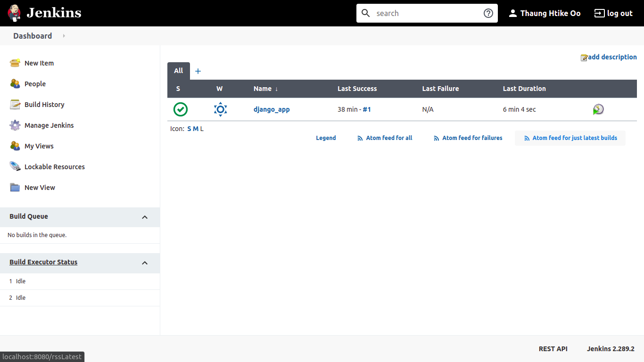
Task: Open the Atom feed for failures link
Action: (x=472, y=138)
